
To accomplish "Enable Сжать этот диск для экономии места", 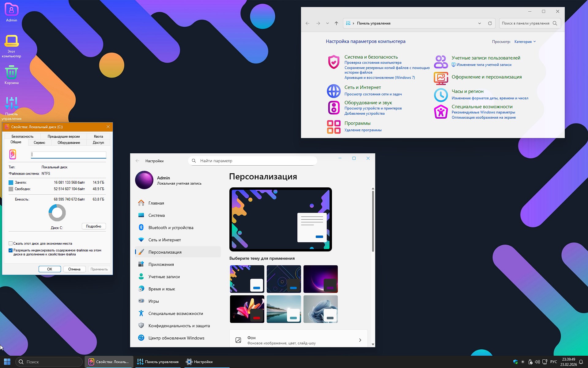I will tap(11, 243).
